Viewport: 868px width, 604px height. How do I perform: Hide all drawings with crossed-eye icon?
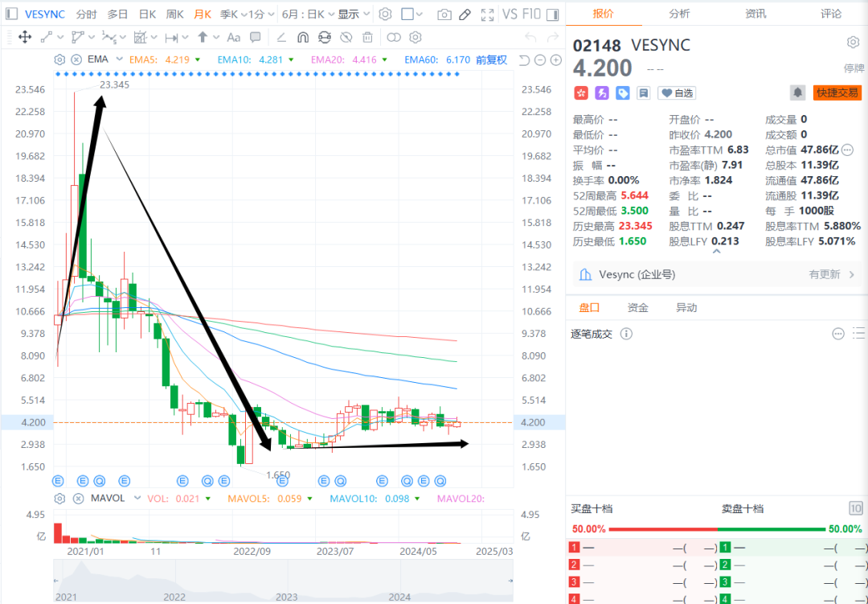(346, 38)
